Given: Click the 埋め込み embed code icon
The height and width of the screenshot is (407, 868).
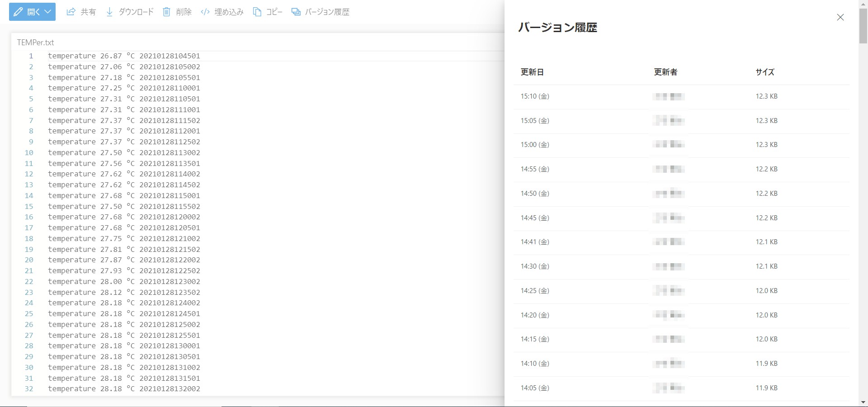Looking at the screenshot, I should [x=205, y=12].
